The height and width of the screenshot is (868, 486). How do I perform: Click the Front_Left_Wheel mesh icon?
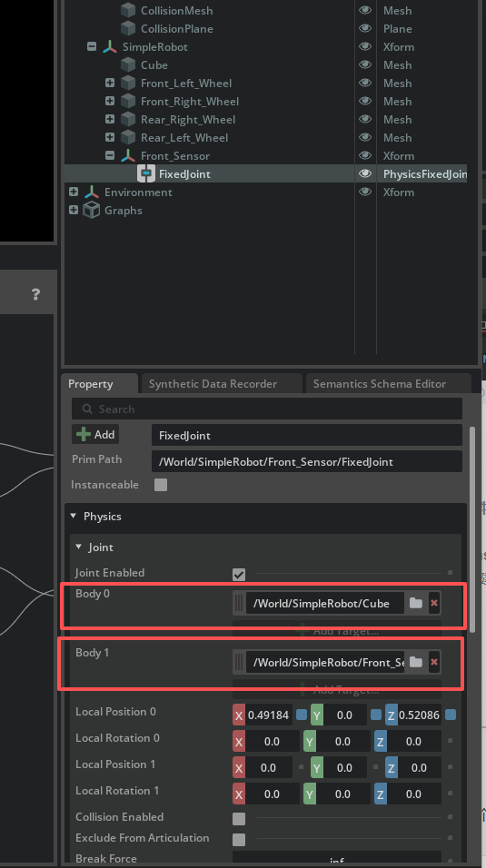(128, 84)
